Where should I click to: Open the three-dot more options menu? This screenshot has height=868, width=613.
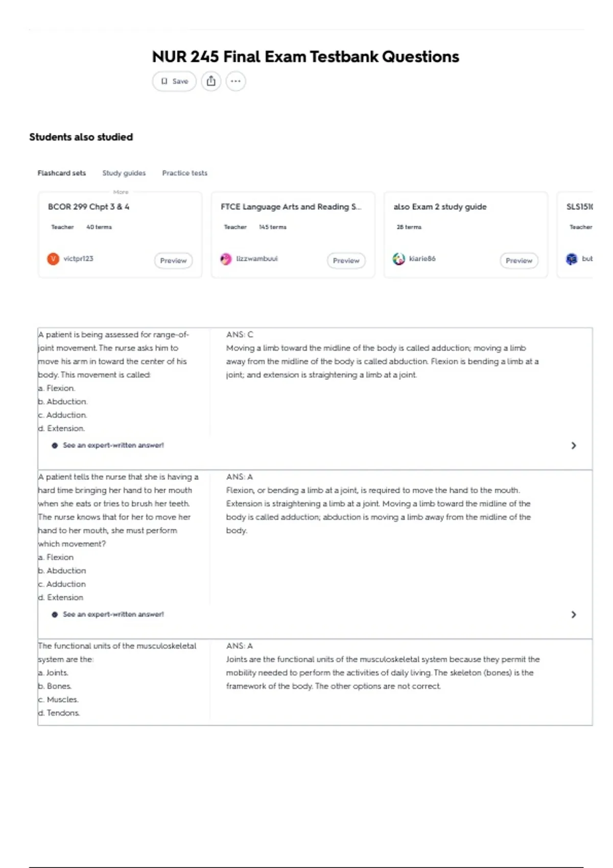[x=235, y=81]
